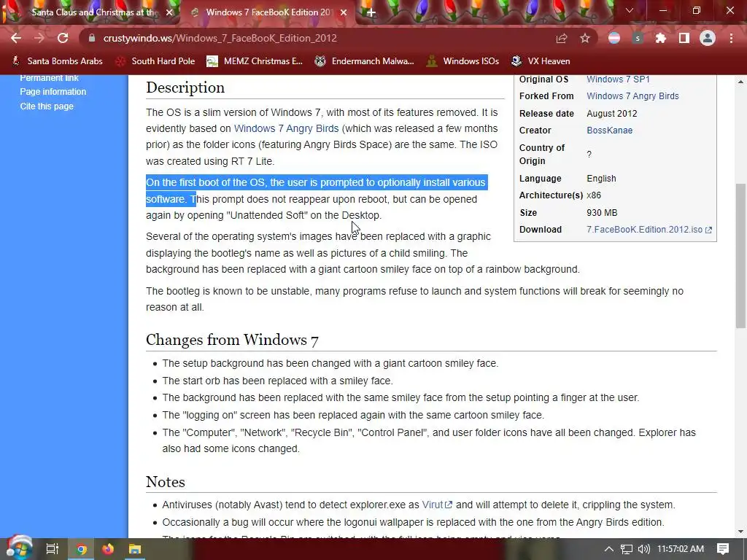Viewport: 747px width, 560px height.
Task: Click the scrollbar down arrow
Action: point(740,532)
